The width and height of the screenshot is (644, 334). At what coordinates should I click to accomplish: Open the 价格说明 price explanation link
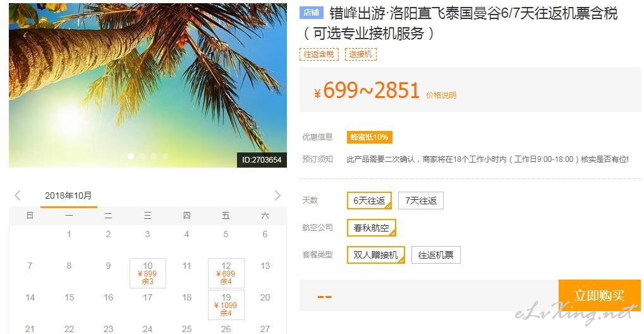click(441, 96)
